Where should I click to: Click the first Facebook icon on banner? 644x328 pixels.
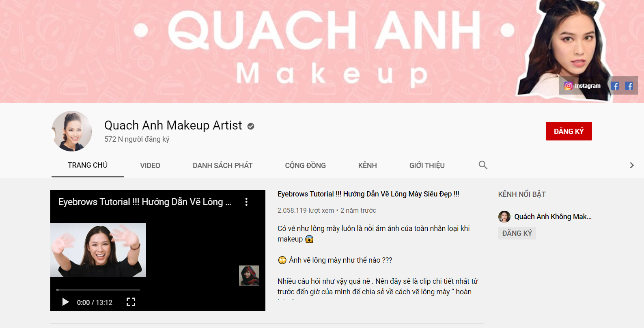[615, 86]
